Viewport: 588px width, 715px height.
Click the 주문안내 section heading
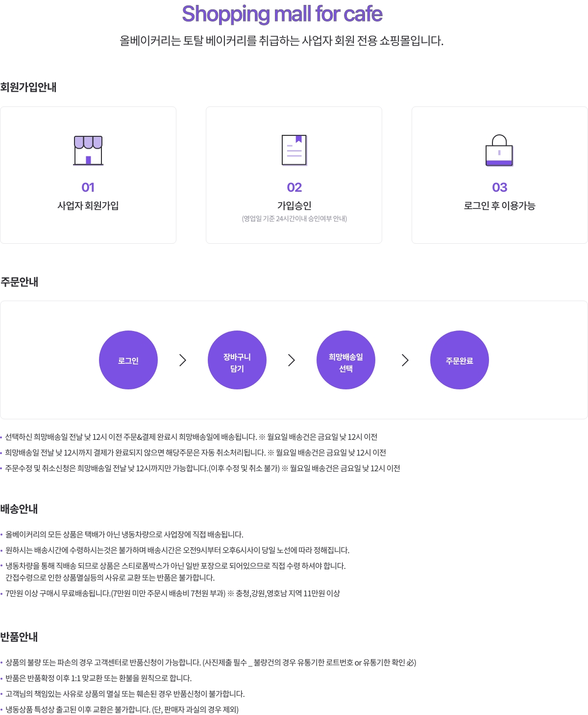[x=20, y=282]
